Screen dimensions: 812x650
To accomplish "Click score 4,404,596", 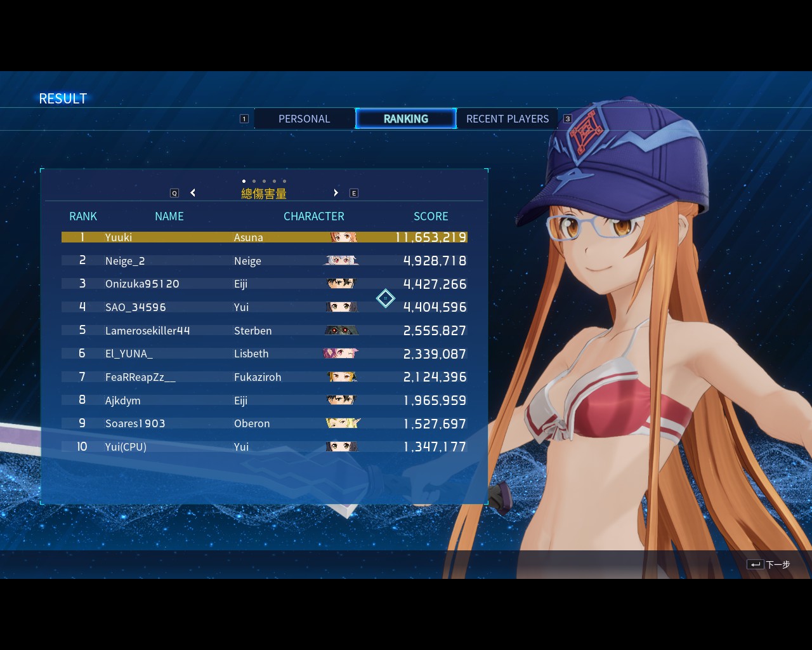I will pos(435,307).
